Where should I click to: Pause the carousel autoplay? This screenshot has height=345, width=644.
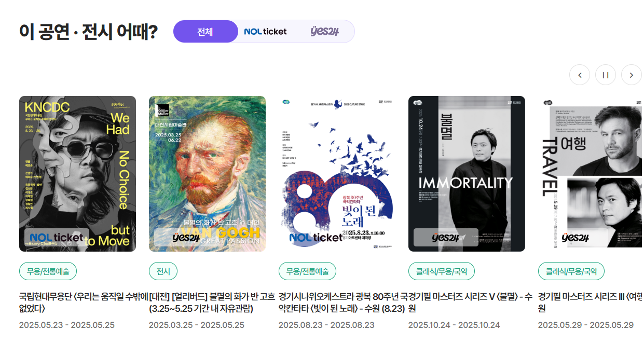coord(606,75)
